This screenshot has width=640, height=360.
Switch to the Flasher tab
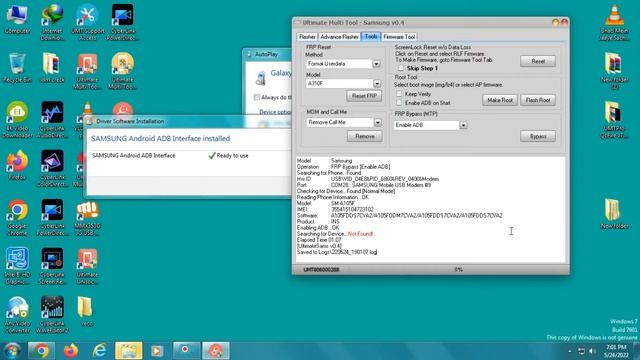307,37
